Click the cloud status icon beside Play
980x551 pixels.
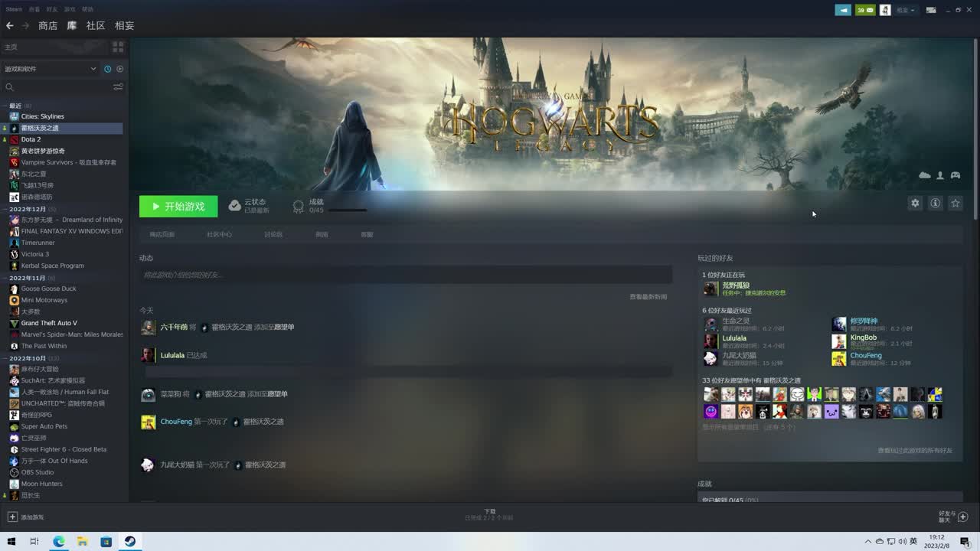point(235,206)
